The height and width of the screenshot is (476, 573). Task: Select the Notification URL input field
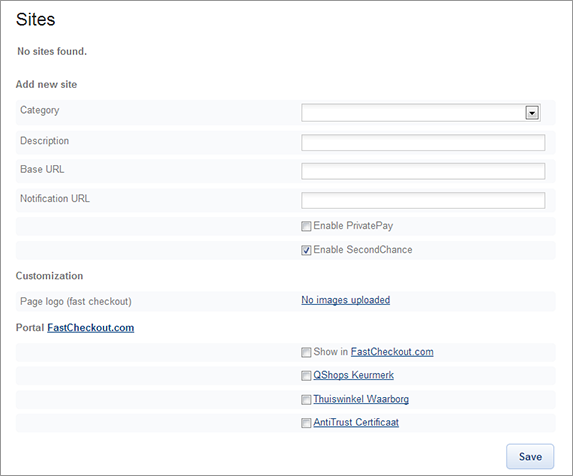pyautogui.click(x=423, y=200)
